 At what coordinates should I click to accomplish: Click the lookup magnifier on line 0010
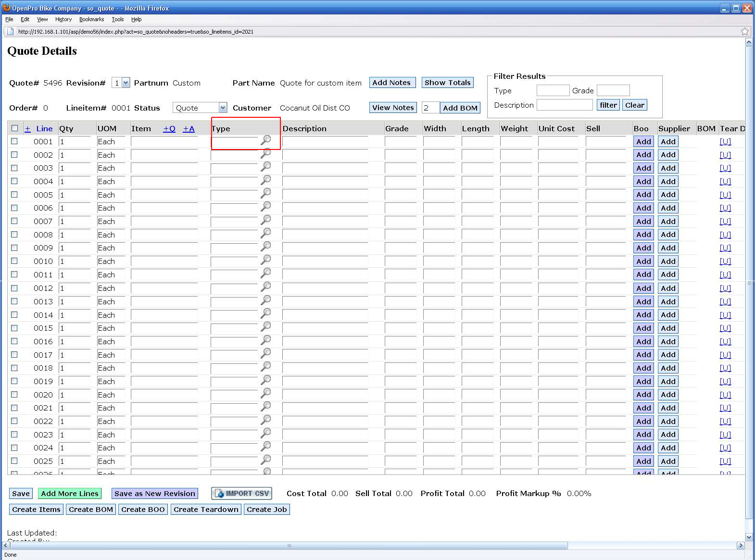tap(265, 260)
